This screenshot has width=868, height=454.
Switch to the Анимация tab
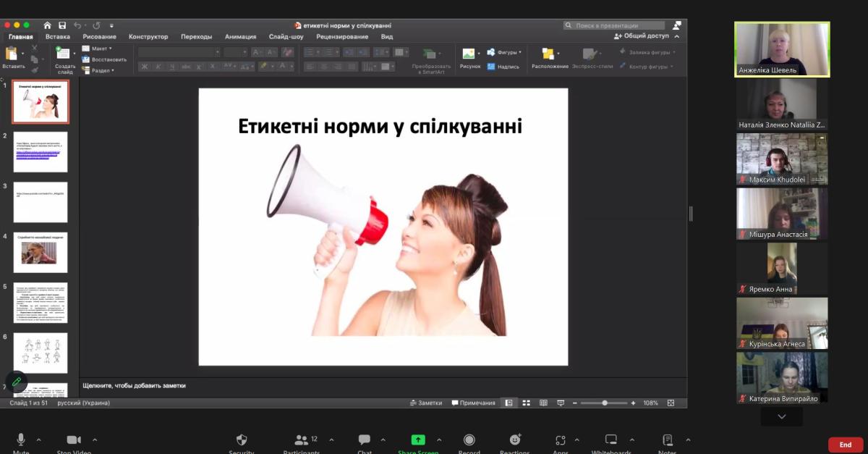[240, 36]
